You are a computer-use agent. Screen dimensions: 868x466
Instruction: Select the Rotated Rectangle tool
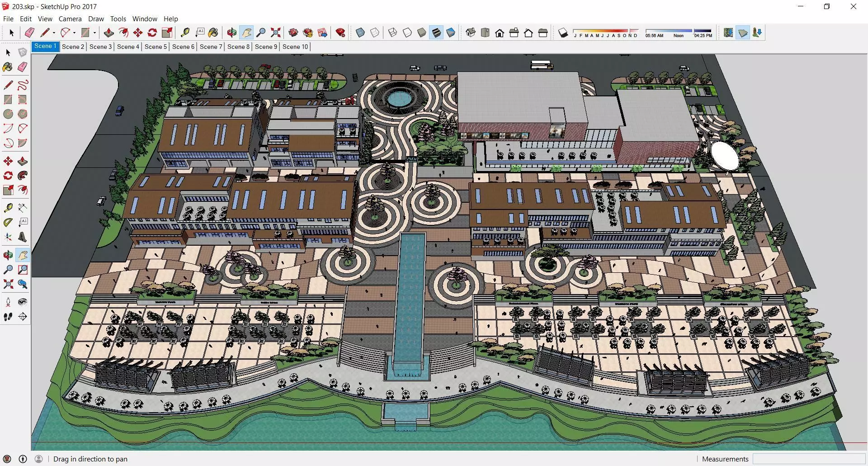[23, 100]
